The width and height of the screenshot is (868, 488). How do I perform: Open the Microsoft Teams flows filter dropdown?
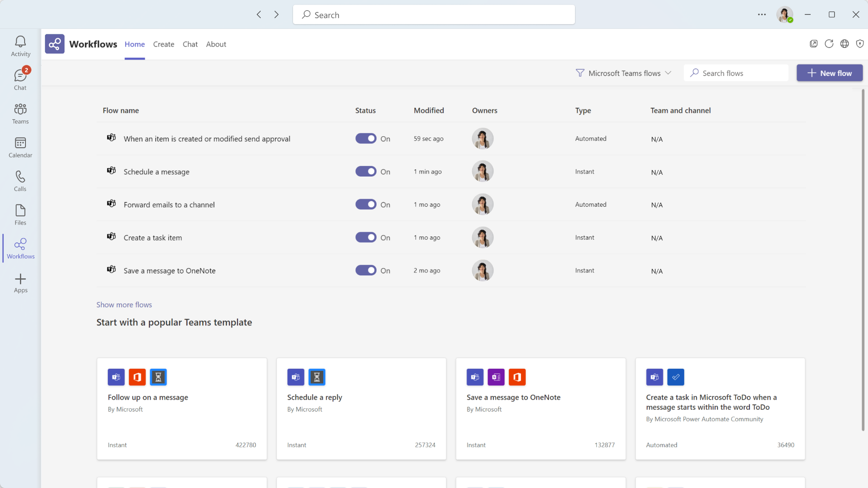623,73
